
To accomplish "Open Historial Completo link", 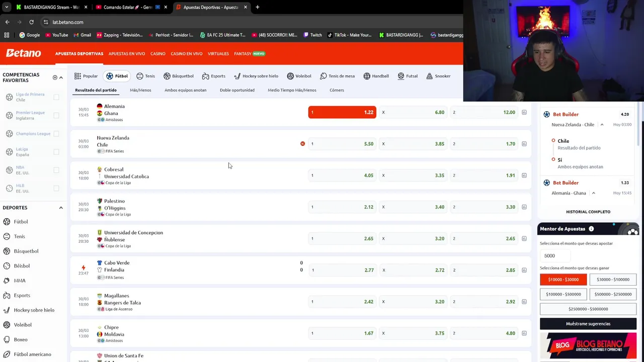I will (588, 212).
